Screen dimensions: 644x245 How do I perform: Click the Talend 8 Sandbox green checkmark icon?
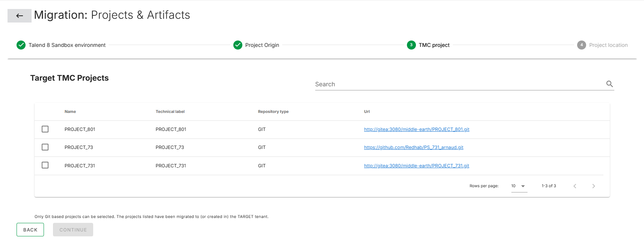coord(21,45)
